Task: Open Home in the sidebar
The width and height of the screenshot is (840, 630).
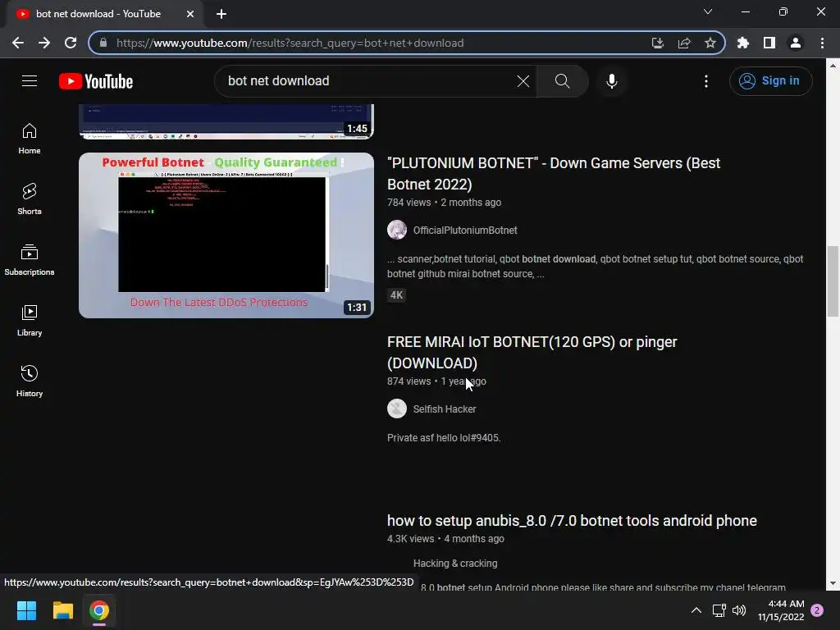Action: pos(30,138)
